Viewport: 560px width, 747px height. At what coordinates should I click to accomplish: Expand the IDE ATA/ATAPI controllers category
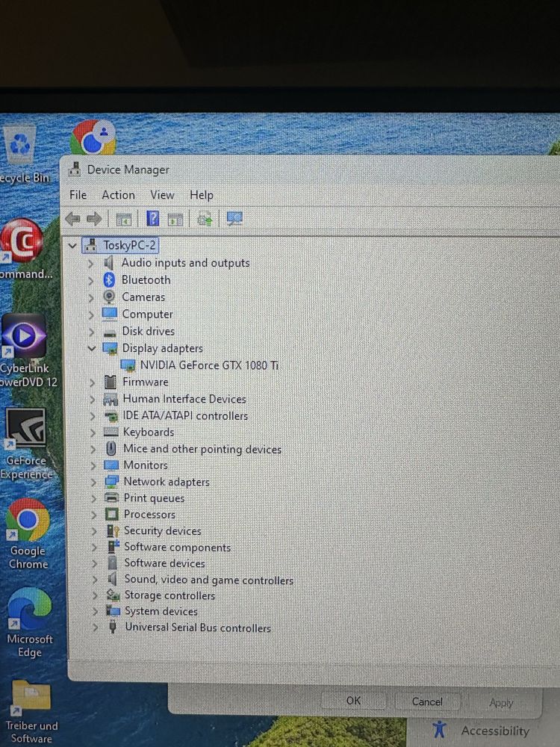click(93, 416)
